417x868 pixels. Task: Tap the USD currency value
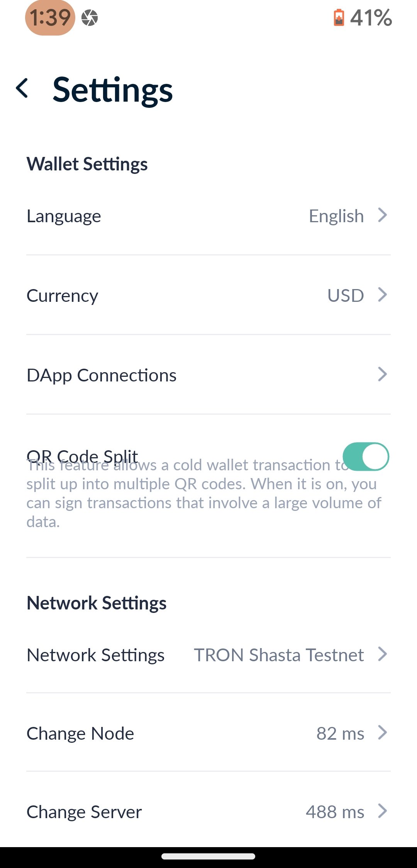click(x=346, y=296)
